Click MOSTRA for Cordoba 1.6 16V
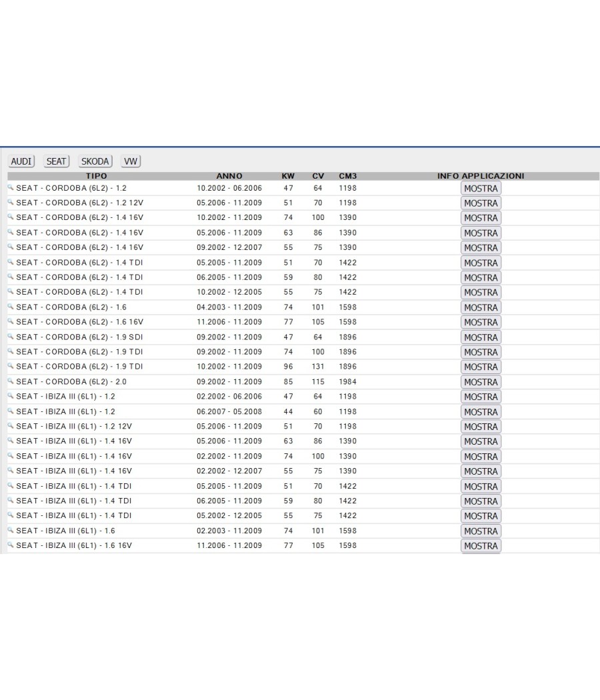This screenshot has height=700, width=600. tap(481, 322)
